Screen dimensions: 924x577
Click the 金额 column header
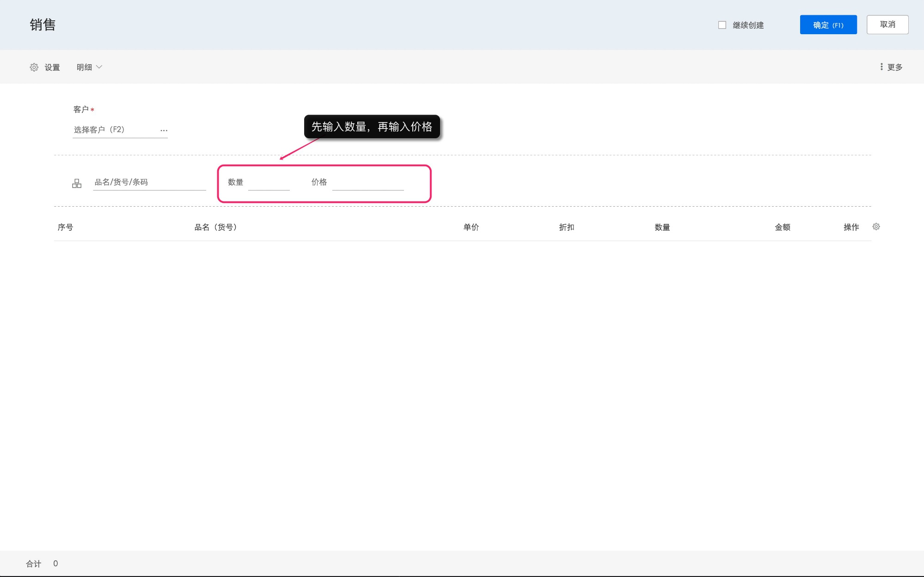pyautogui.click(x=782, y=227)
